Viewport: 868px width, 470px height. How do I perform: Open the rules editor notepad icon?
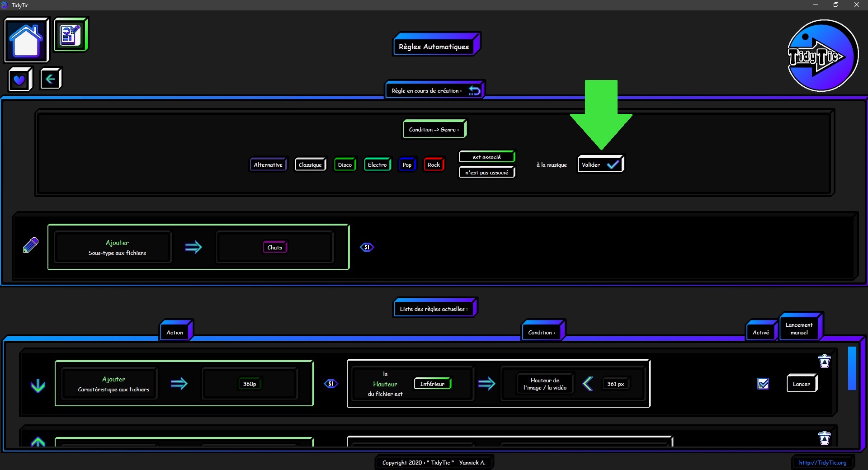[x=71, y=34]
